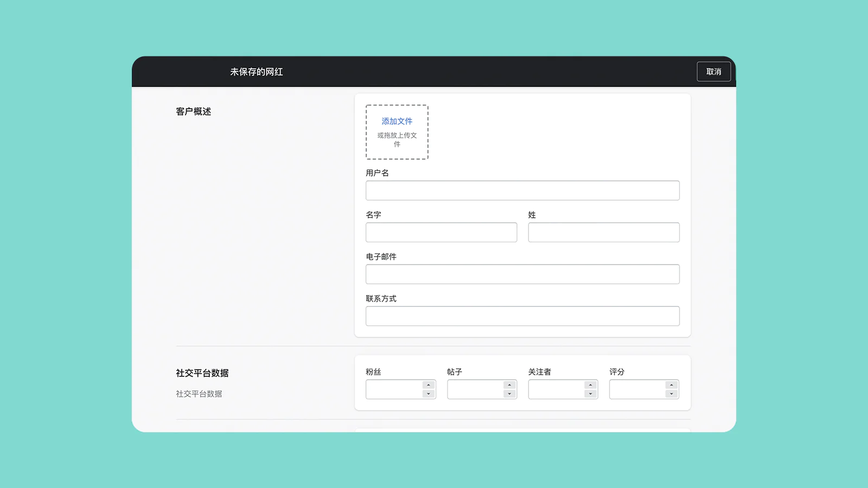Increase the 评分 value with up arrow
868x488 pixels.
[x=672, y=385]
